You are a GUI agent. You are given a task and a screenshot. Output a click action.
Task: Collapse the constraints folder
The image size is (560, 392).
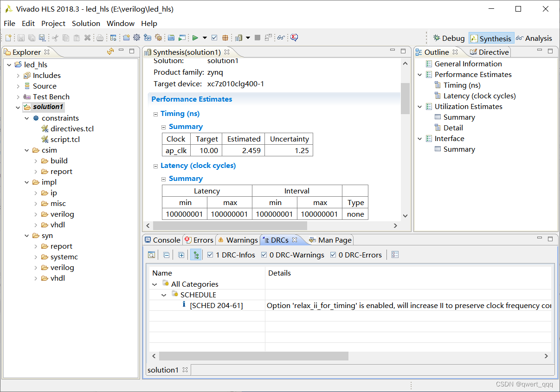click(27, 118)
